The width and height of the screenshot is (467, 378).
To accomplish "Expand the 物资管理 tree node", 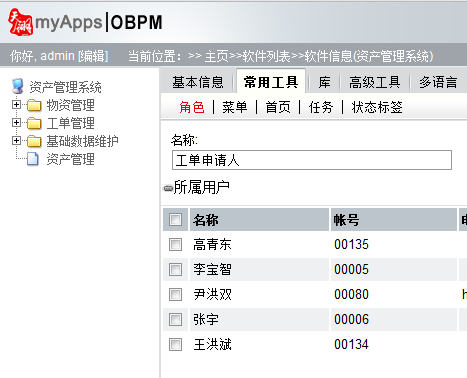I will tap(16, 105).
